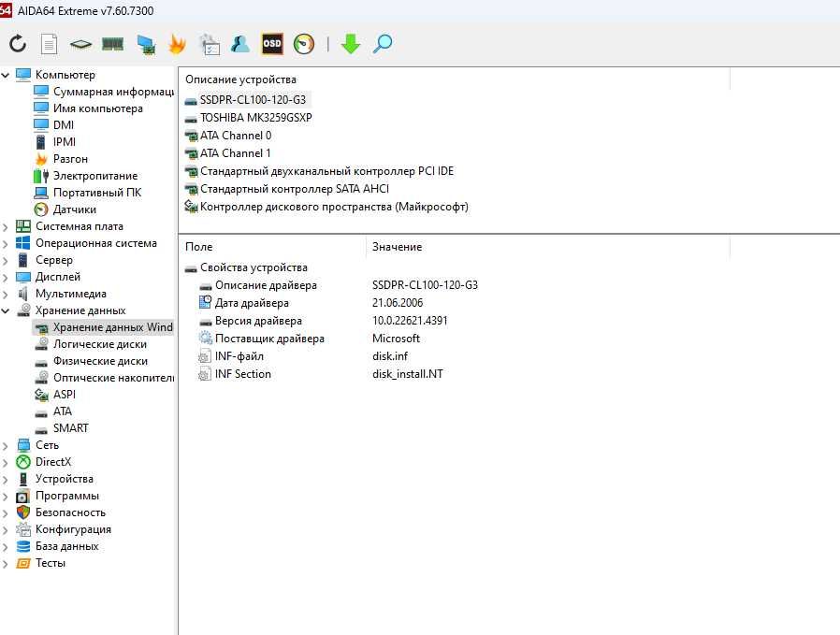Expand the Конфигурация node
The width and height of the screenshot is (840, 635).
6,529
